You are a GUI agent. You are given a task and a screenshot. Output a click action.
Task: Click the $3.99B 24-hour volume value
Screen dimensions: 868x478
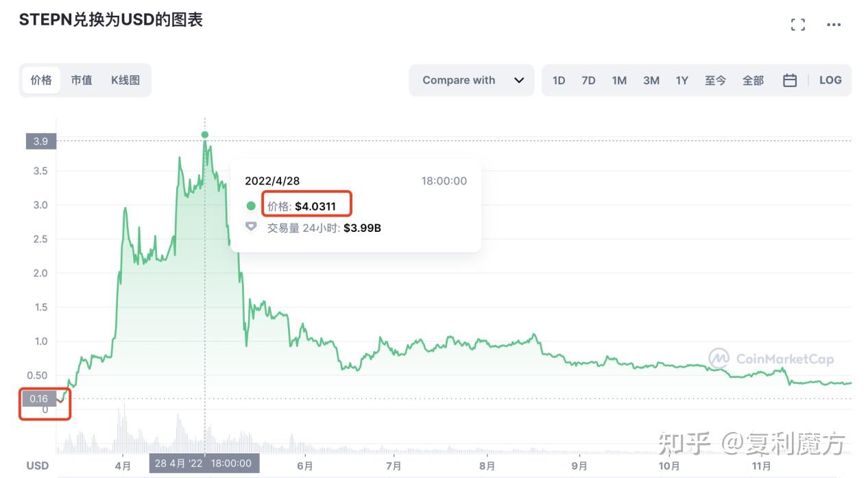tap(362, 228)
